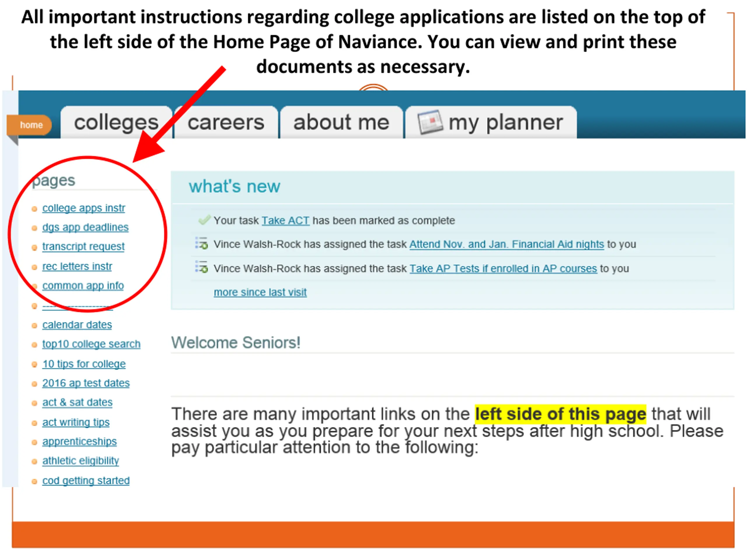Open the about me tab
This screenshot has width=747, height=560.
tap(341, 122)
